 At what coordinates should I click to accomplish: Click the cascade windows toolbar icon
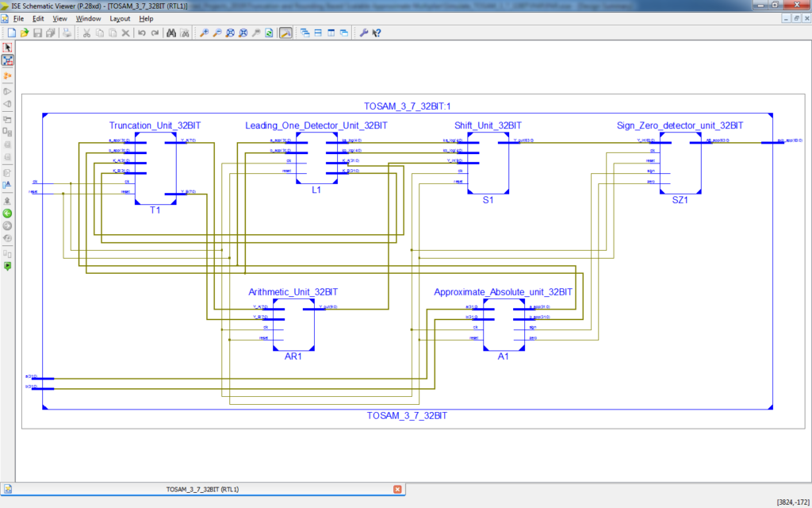[304, 33]
